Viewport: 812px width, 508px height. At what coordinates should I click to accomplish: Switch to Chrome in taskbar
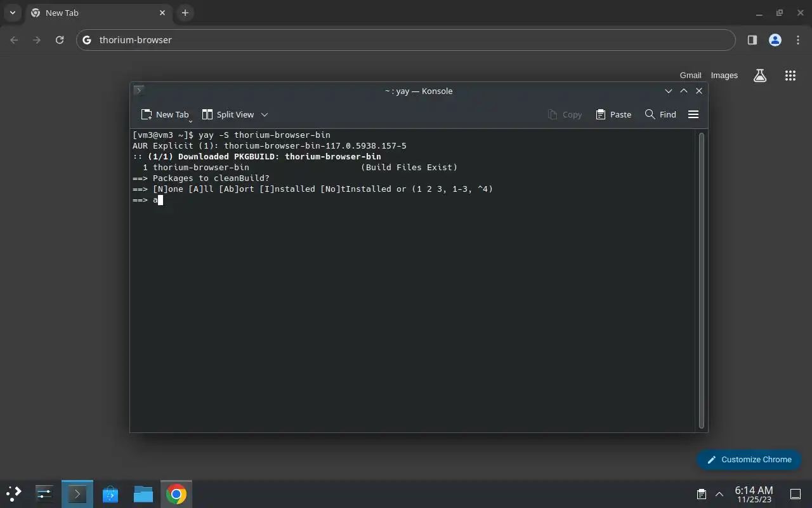(x=176, y=493)
